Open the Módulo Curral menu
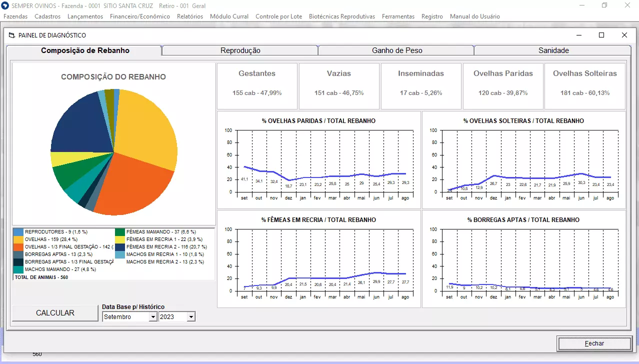 (229, 16)
